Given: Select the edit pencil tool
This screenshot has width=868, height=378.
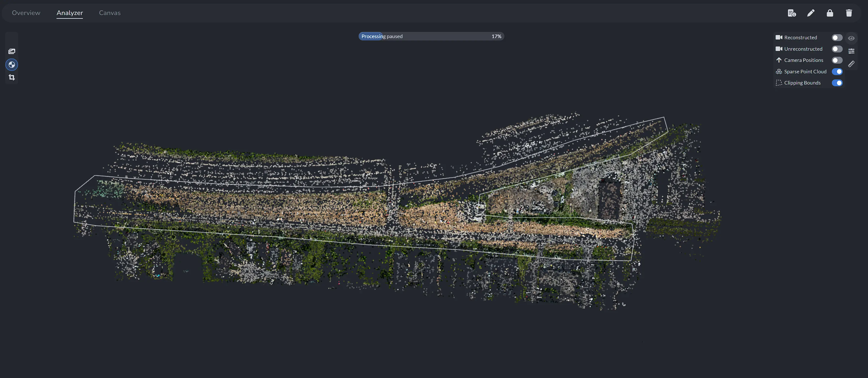Looking at the screenshot, I should (x=811, y=13).
